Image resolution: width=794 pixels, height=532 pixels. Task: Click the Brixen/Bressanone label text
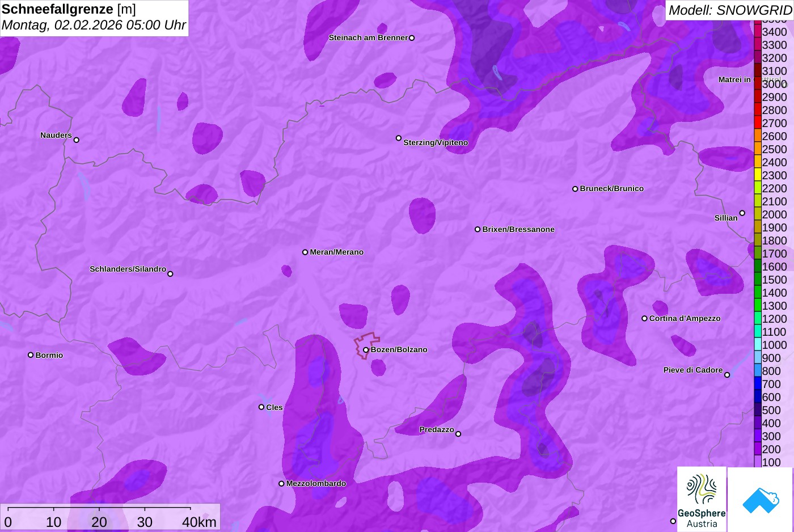pyautogui.click(x=518, y=230)
